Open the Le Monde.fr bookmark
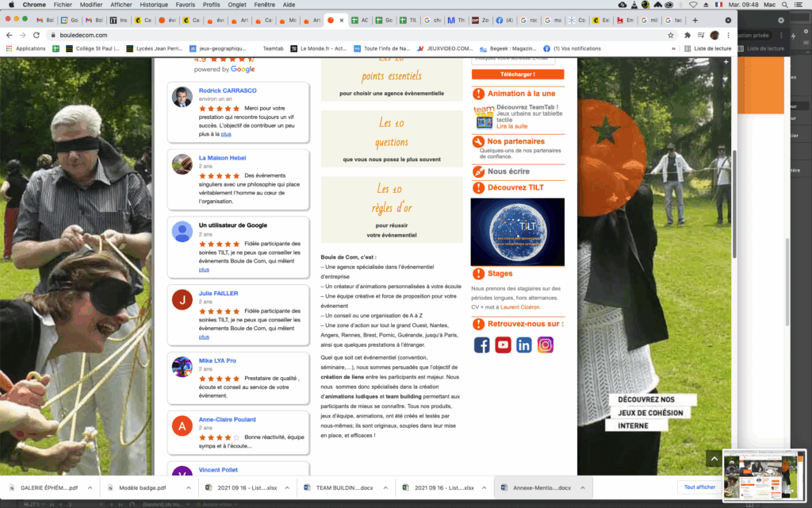This screenshot has height=508, width=812. coord(319,48)
